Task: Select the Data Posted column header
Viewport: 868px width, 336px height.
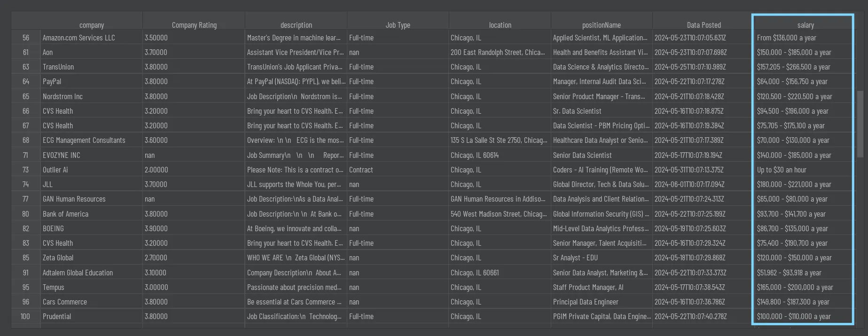Action: [x=704, y=25]
